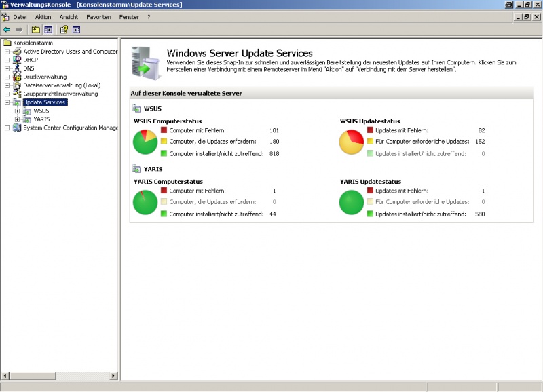Go up one level via folder icon

tap(36, 30)
